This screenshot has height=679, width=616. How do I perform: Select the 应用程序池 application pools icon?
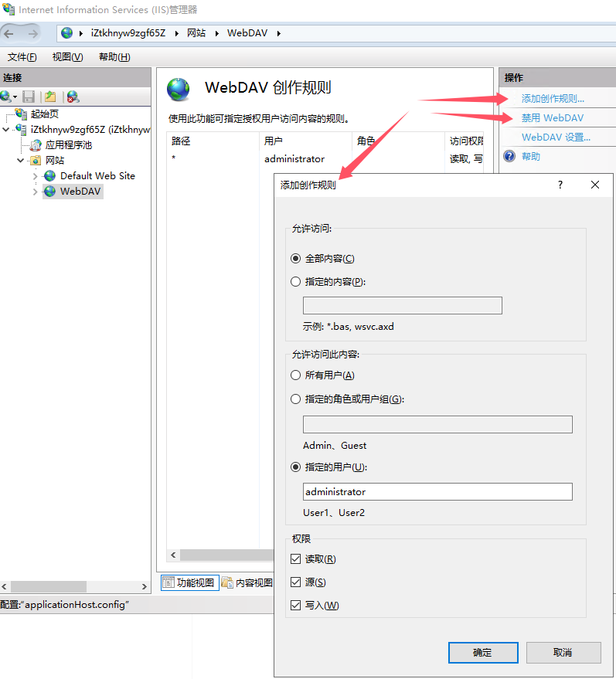36,144
